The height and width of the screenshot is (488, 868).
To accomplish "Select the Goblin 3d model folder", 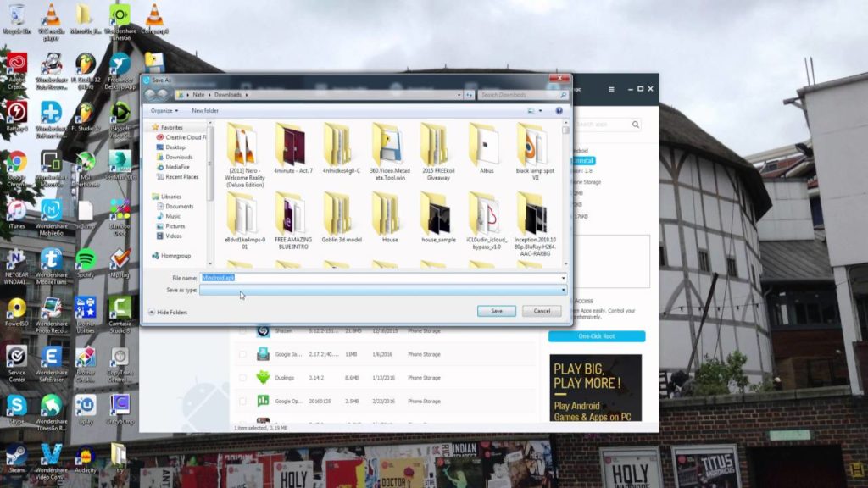I will (342, 218).
